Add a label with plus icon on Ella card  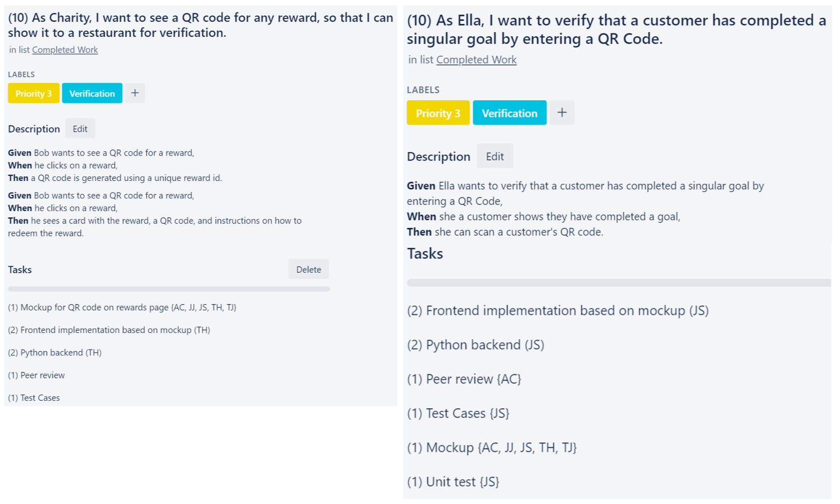pyautogui.click(x=562, y=113)
